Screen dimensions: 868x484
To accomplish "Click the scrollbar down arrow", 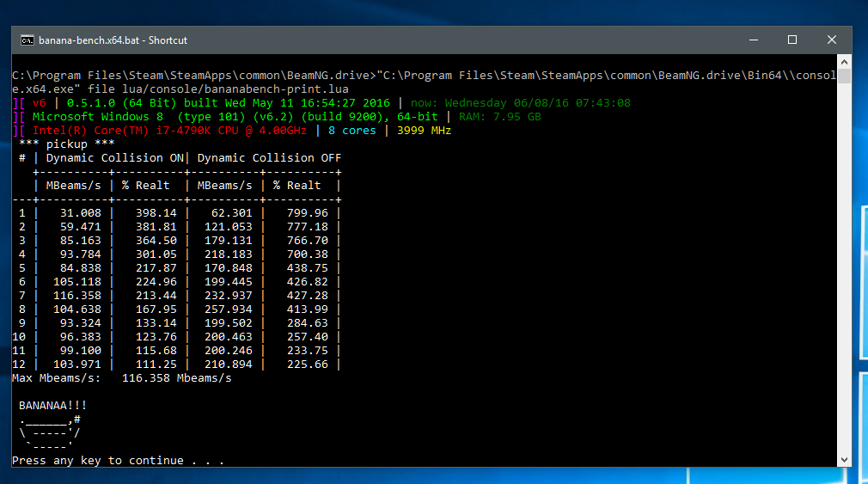I will pos(844,460).
